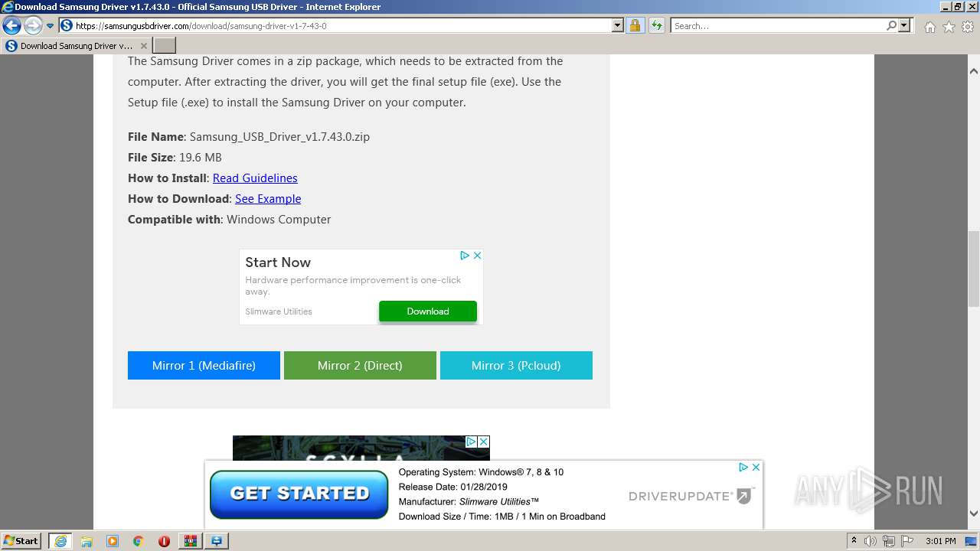The height and width of the screenshot is (551, 980).
Task: Open a new blank tab
Action: point(164,46)
